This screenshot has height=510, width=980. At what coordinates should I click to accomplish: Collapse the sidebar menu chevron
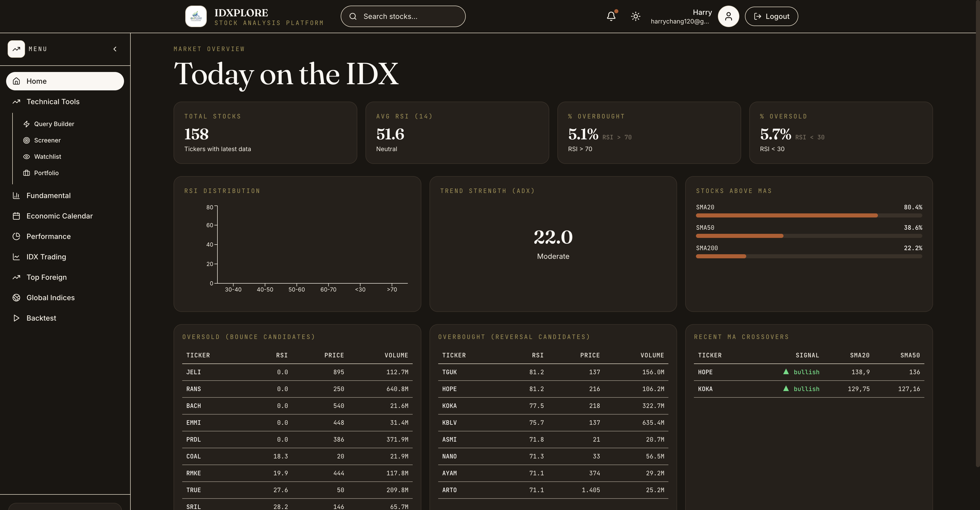(x=115, y=49)
